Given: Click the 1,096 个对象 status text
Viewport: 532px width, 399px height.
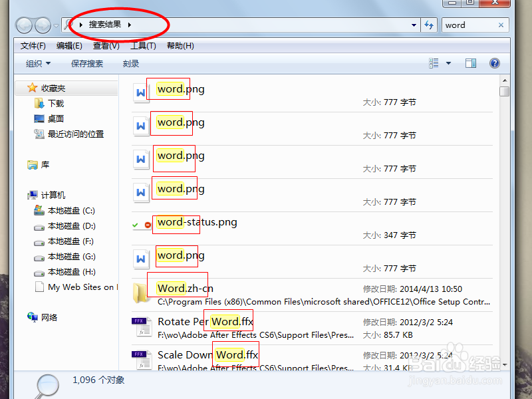Looking at the screenshot, I should pos(98,380).
